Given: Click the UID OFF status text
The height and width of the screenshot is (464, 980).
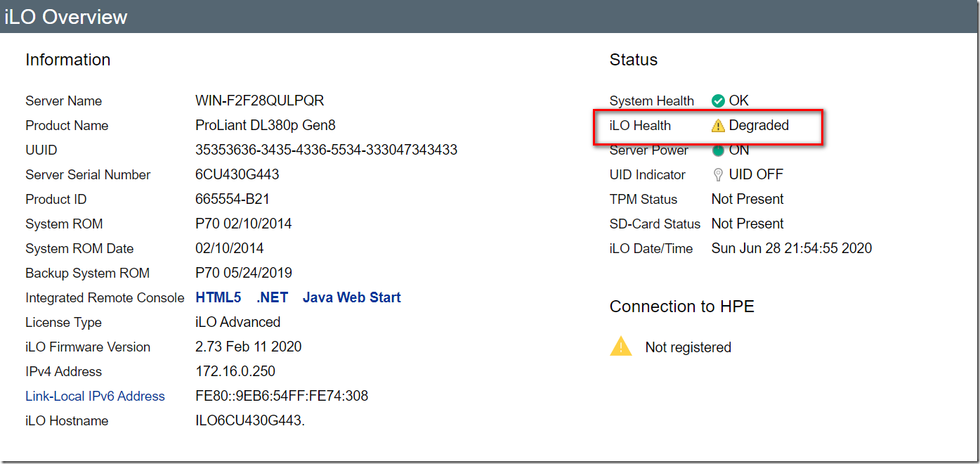Looking at the screenshot, I should coord(756,174).
